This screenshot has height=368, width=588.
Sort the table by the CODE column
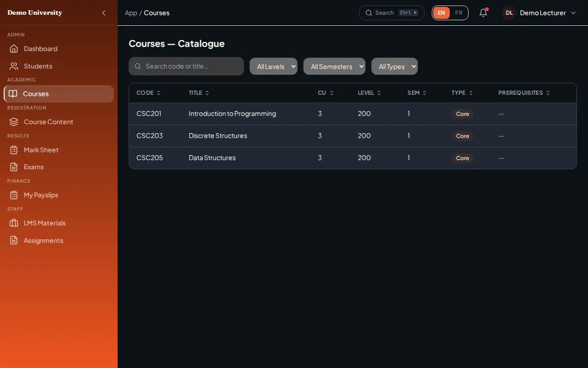coord(148,93)
